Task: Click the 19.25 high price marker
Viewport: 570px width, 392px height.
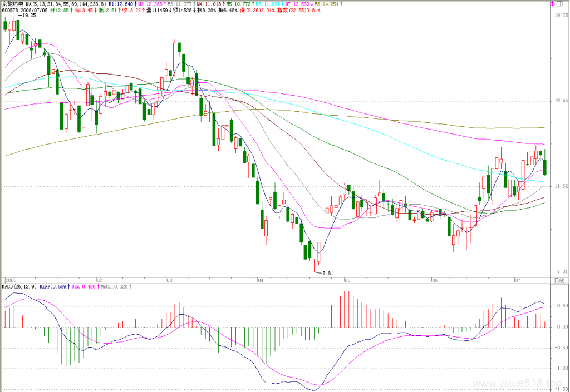Action: tap(29, 16)
